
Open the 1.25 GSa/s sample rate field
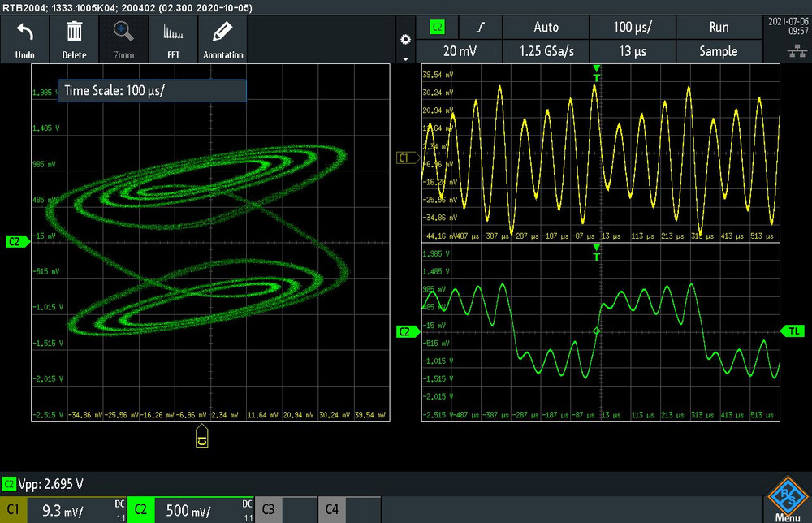click(x=546, y=51)
